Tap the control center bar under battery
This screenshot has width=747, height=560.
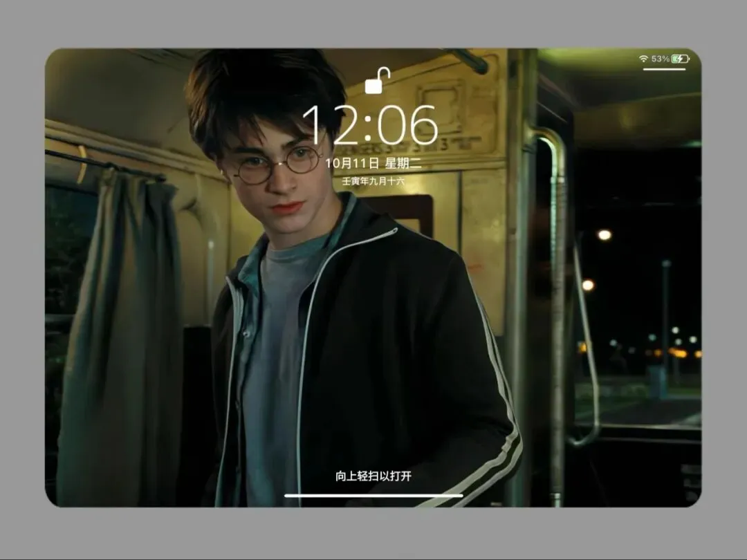(x=664, y=69)
